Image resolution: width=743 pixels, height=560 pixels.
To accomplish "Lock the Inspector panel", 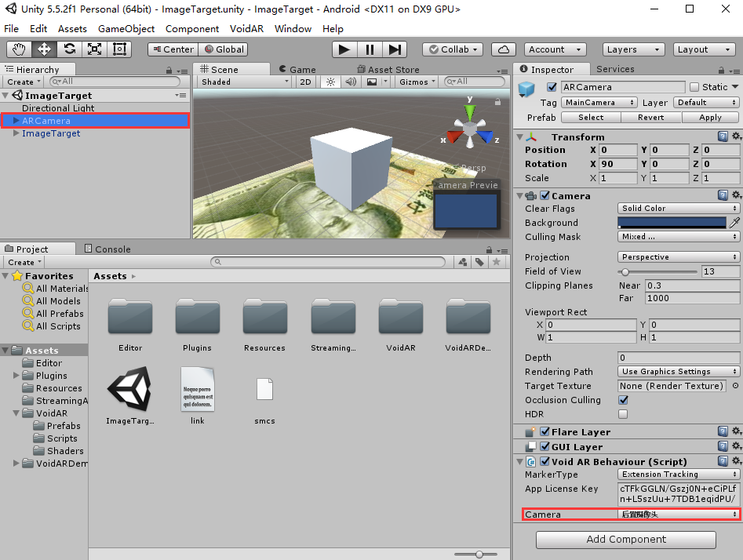I will click(x=721, y=71).
